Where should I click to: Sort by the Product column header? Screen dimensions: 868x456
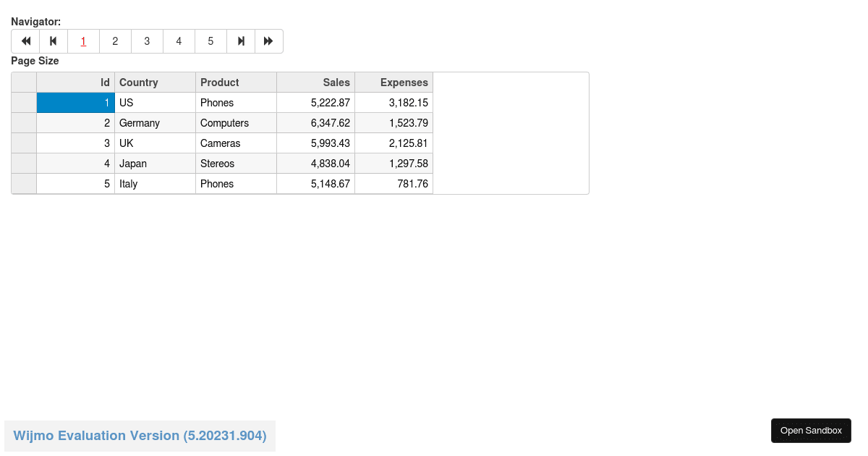tap(236, 83)
